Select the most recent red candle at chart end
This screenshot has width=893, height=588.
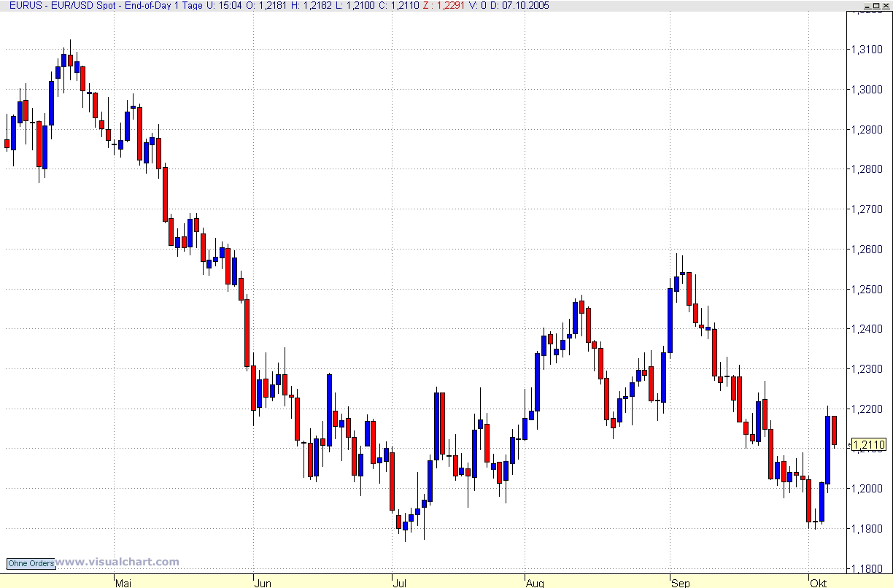[x=834, y=430]
